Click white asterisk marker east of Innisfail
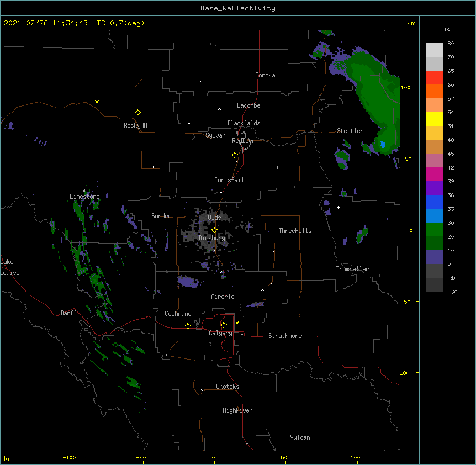This screenshot has width=476, height=465. 277,167
